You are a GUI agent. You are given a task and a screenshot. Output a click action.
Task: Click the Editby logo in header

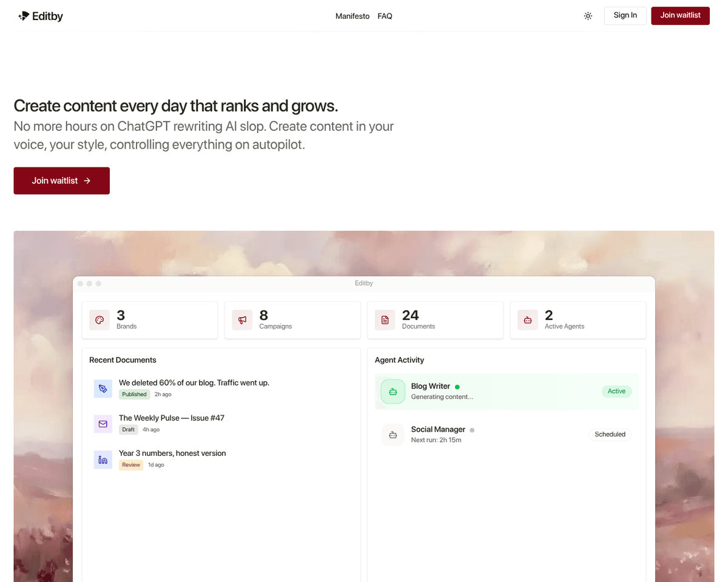tap(41, 16)
